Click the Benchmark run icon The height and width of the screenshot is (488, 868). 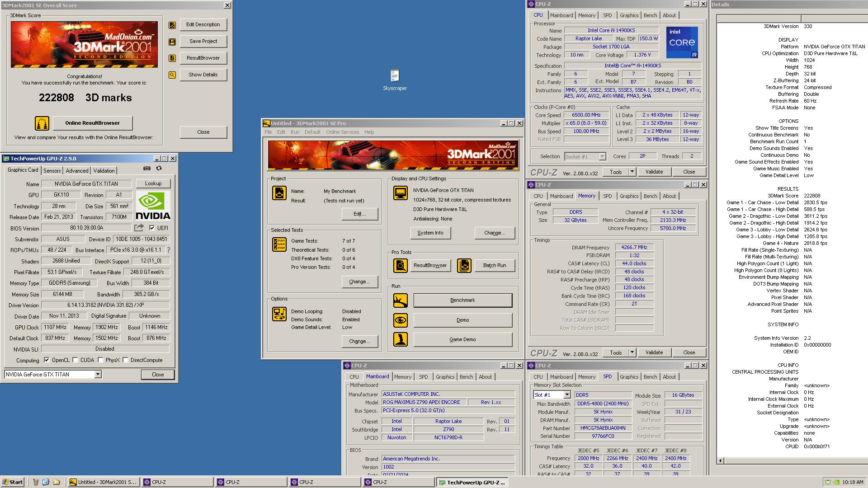click(x=401, y=300)
